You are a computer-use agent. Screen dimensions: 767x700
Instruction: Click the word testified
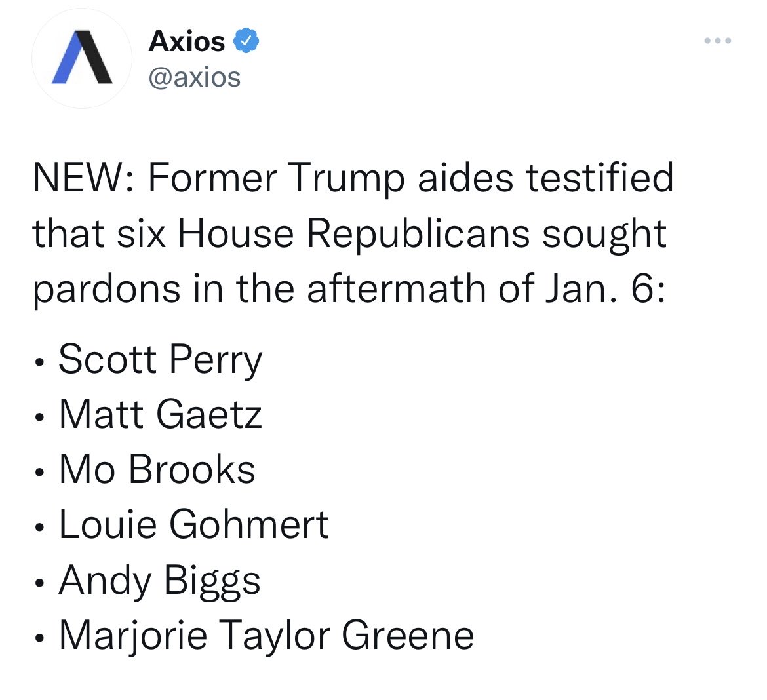pos(600,178)
